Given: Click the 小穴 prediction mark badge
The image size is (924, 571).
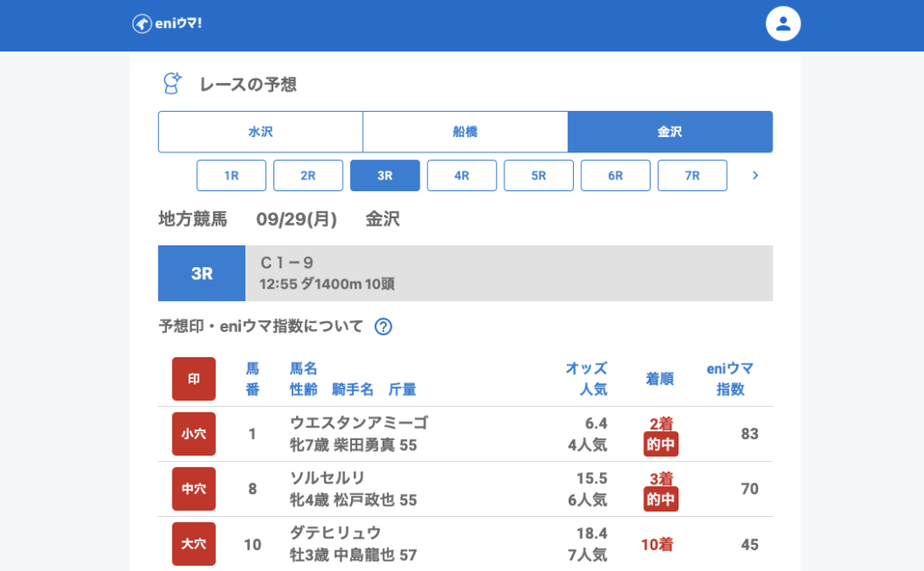Looking at the screenshot, I should [x=194, y=434].
